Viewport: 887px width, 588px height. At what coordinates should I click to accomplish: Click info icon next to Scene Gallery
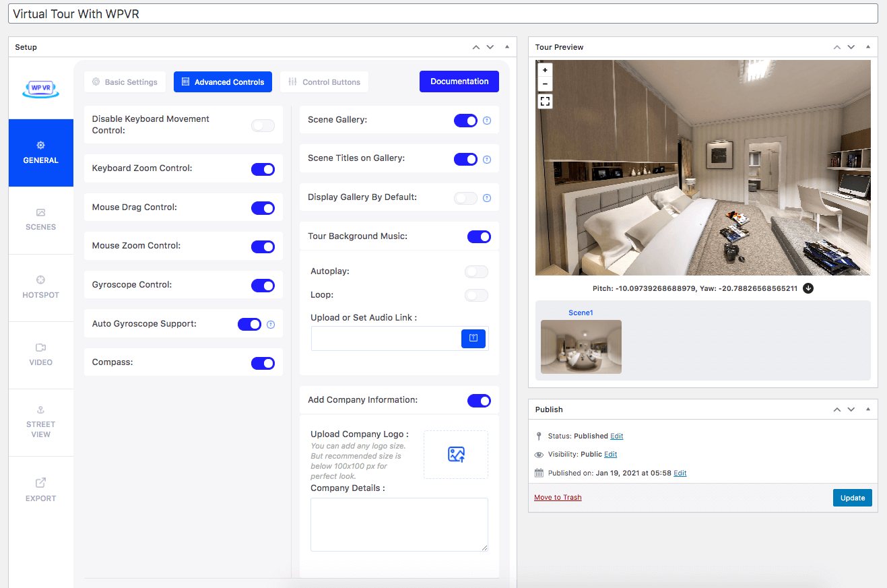(487, 121)
